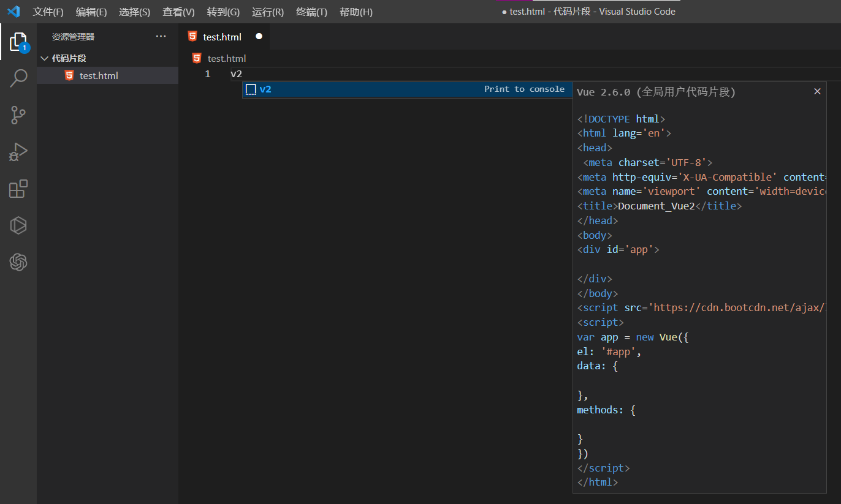Open the Search view in activity bar

[18, 78]
